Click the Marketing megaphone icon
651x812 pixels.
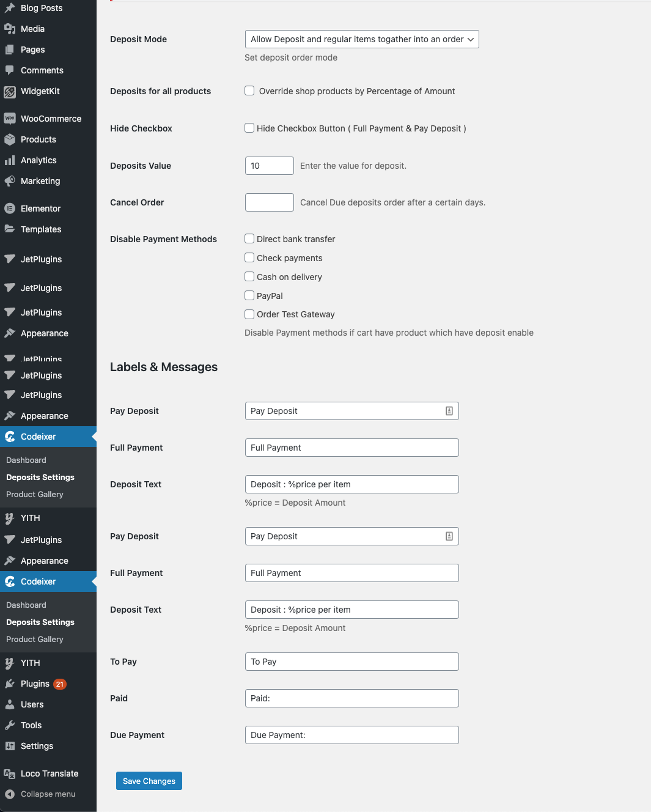[x=10, y=181]
